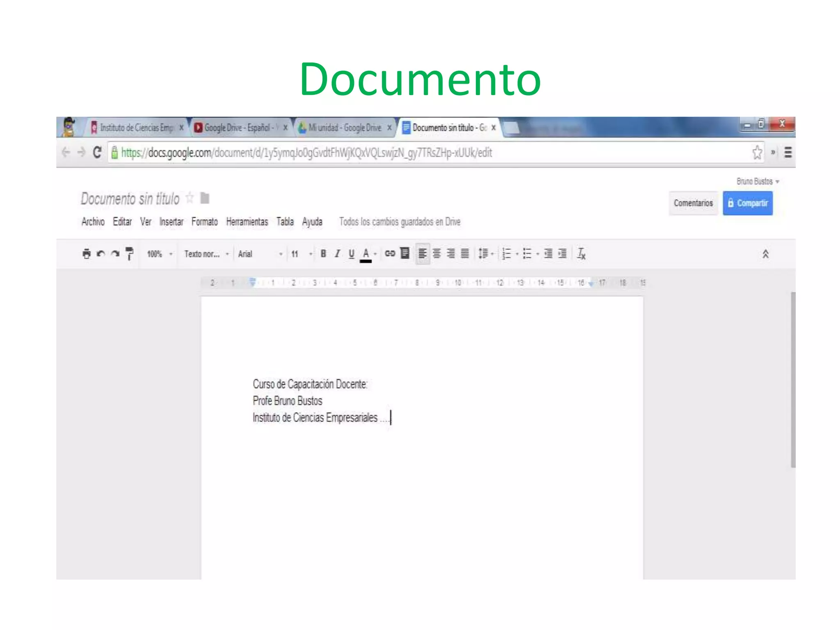Open the Ver menu
The width and height of the screenshot is (840, 630).
click(x=146, y=222)
